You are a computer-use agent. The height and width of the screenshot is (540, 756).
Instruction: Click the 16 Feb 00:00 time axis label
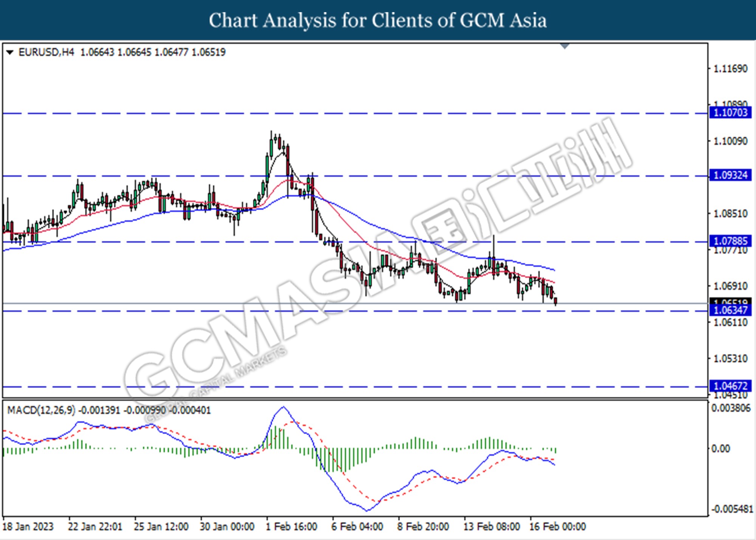pyautogui.click(x=558, y=527)
